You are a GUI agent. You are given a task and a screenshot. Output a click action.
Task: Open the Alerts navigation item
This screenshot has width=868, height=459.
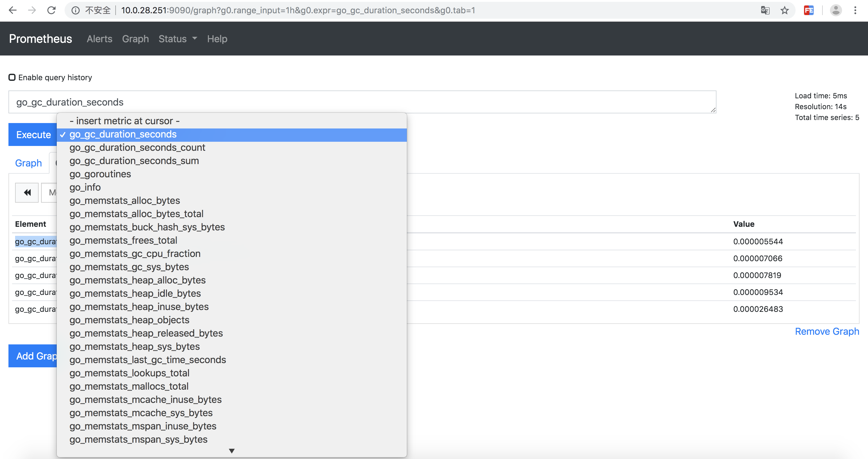tap(99, 39)
